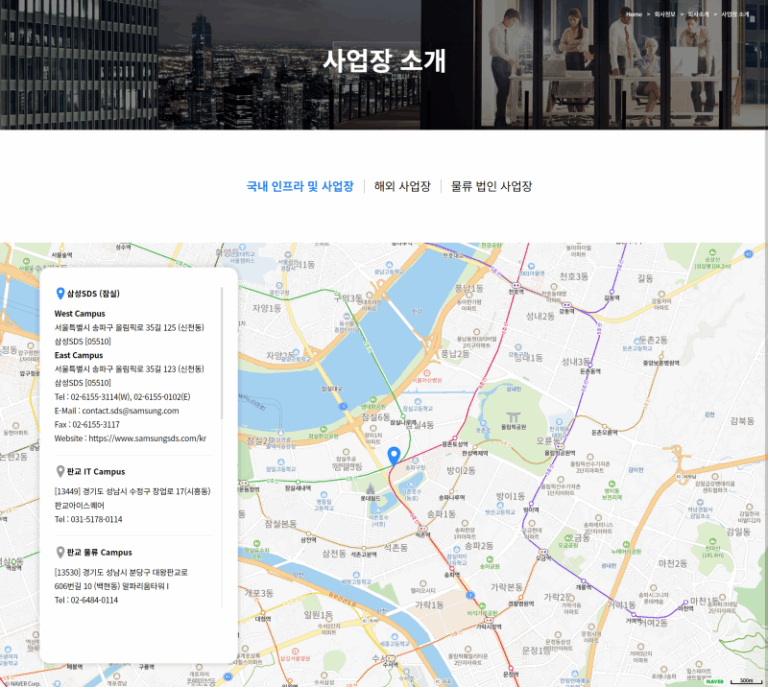Click the location panel scrollbar
The height and width of the screenshot is (687, 768).
222,353
